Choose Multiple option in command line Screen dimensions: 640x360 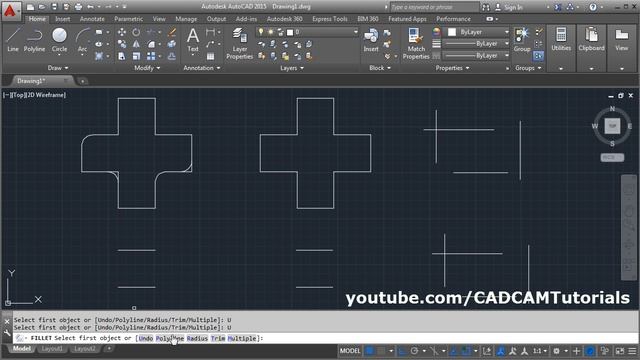coord(242,338)
